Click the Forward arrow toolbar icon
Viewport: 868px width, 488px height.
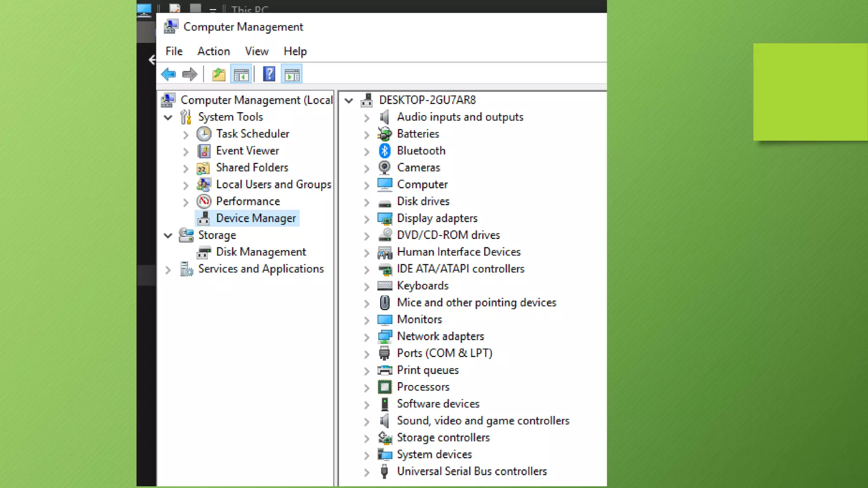coord(189,75)
